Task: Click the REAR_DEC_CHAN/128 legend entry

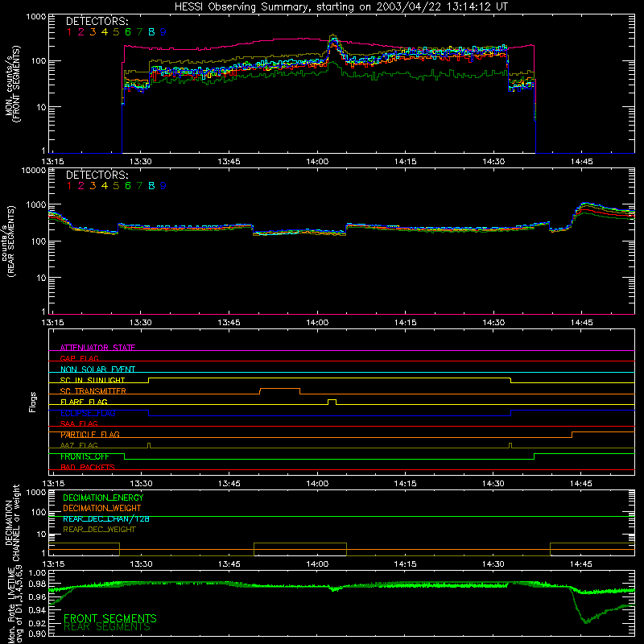Action: click(x=106, y=518)
